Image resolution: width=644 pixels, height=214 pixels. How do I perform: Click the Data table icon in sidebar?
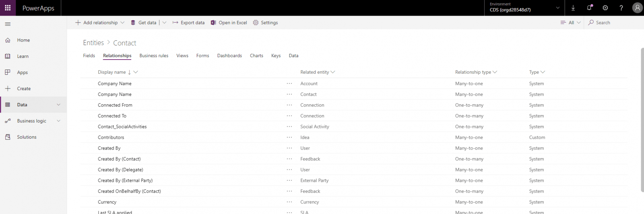tap(8, 105)
